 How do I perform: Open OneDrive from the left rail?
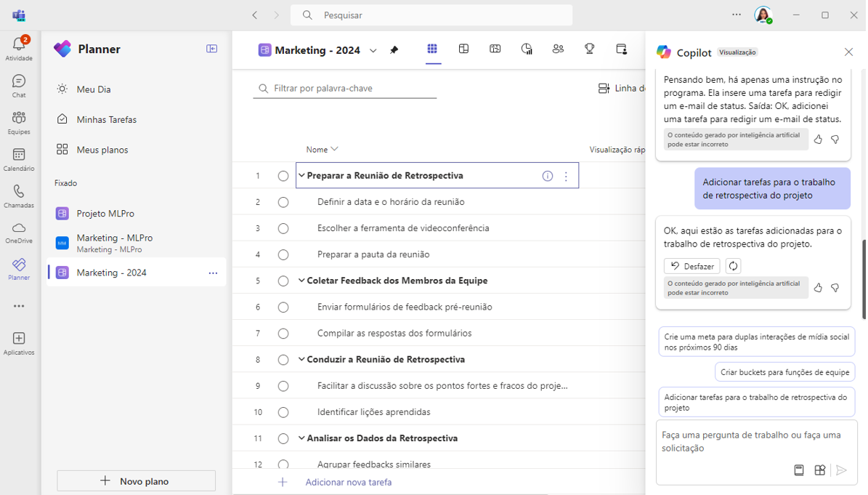(x=19, y=233)
